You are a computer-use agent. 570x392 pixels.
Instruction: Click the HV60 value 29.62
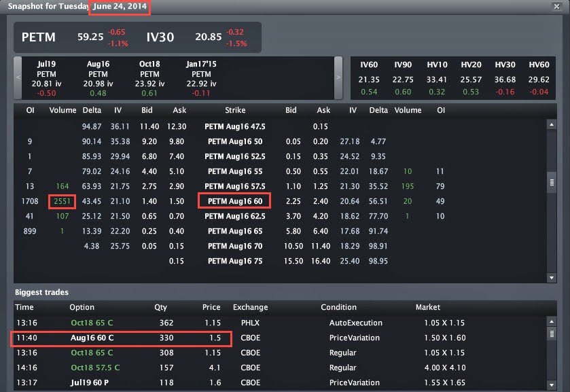[x=539, y=79]
